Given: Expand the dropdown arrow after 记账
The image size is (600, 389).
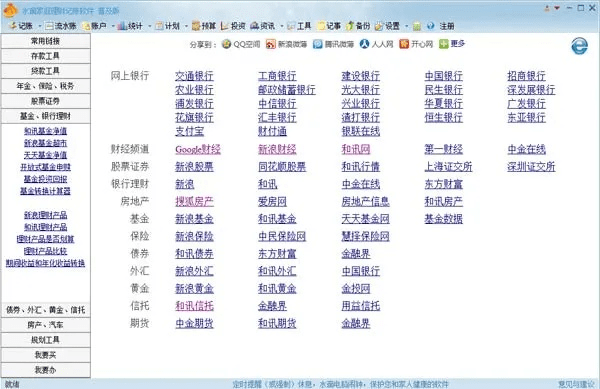Looking at the screenshot, I should [x=39, y=26].
